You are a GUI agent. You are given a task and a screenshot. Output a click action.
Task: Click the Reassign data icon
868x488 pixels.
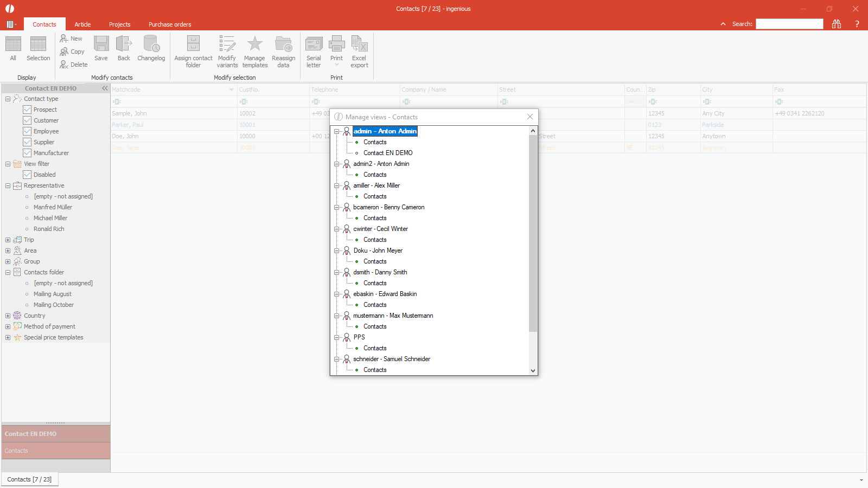pos(283,44)
